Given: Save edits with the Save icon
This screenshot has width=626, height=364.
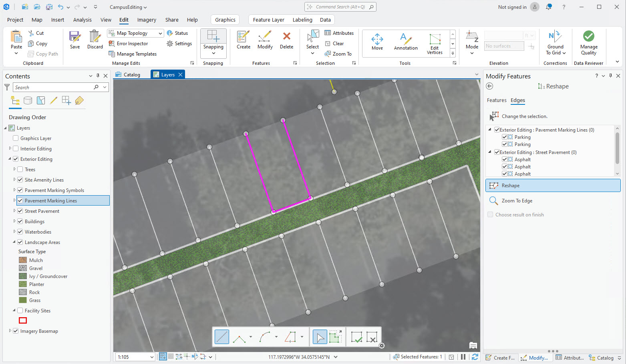Looking at the screenshot, I should pyautogui.click(x=75, y=37).
